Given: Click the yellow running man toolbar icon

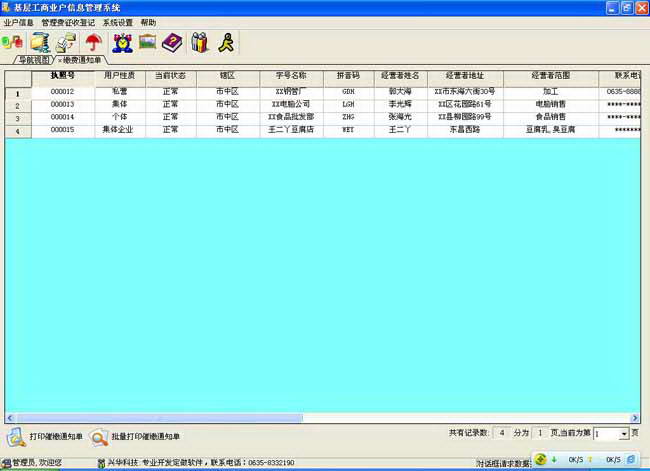Looking at the screenshot, I should pos(227,43).
